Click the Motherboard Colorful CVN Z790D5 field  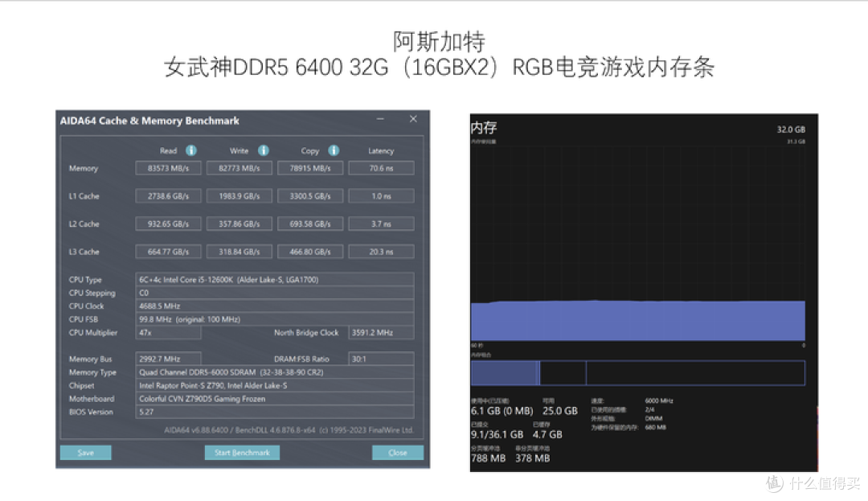click(275, 399)
